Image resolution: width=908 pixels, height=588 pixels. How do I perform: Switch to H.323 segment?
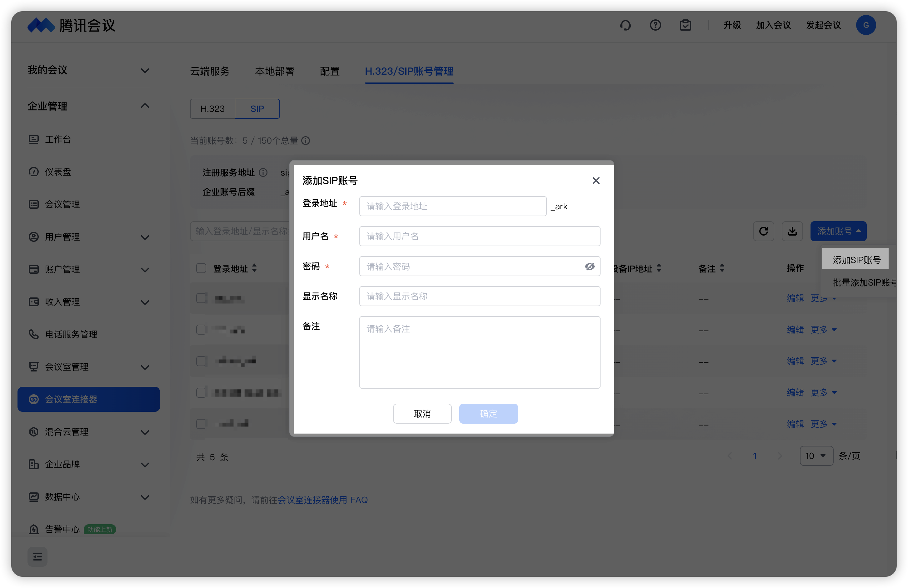212,109
